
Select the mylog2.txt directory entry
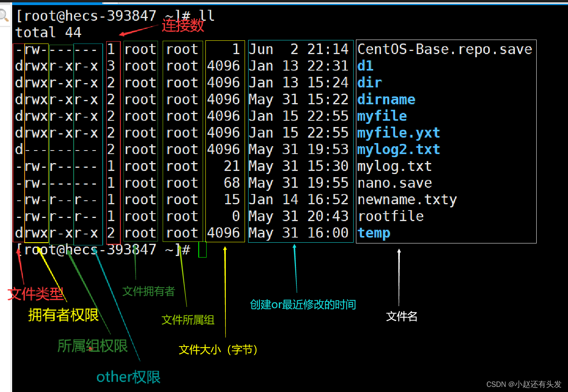point(399,150)
